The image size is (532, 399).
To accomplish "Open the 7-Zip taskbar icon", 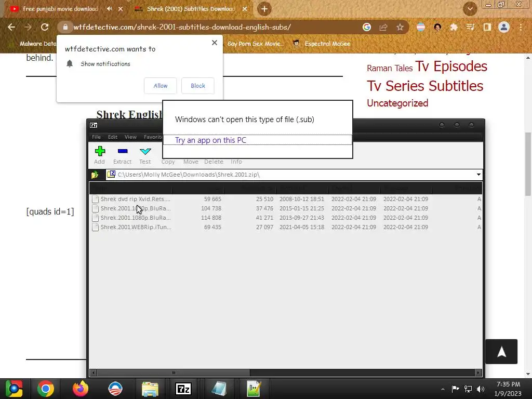I will 183,389.
